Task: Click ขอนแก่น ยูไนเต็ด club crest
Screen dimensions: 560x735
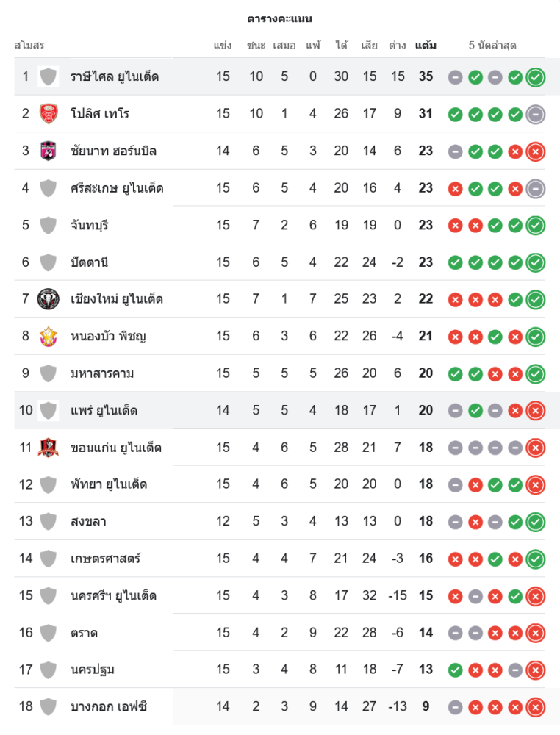Action: 49,447
